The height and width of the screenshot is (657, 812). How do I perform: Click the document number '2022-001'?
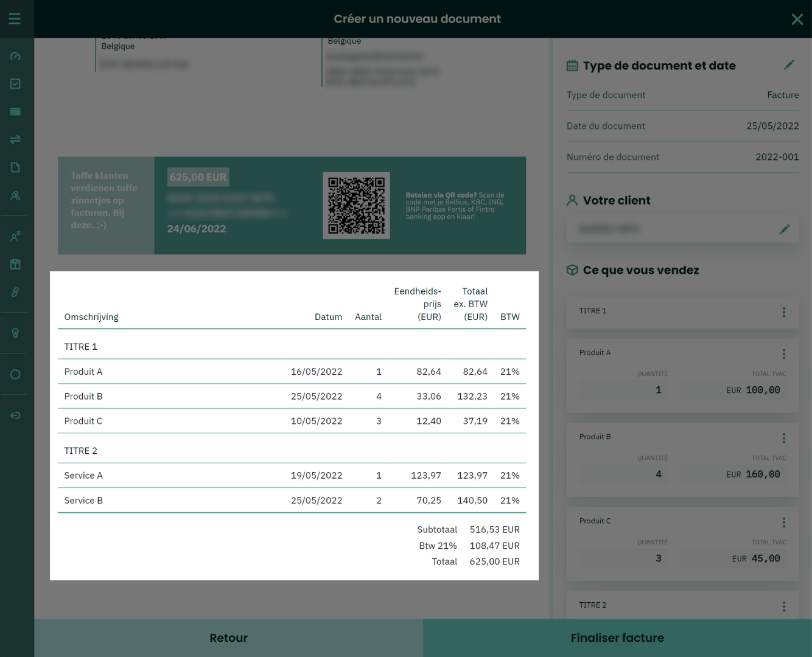pyautogui.click(x=777, y=157)
